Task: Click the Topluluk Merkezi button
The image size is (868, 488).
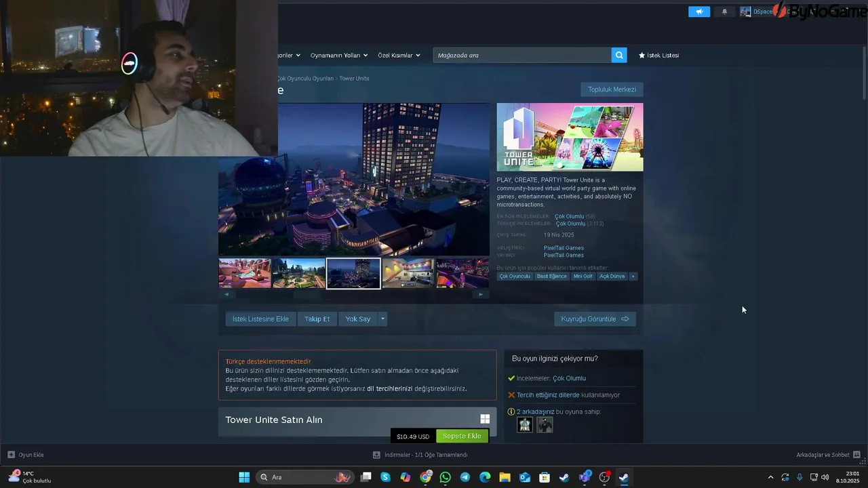Action: click(612, 89)
